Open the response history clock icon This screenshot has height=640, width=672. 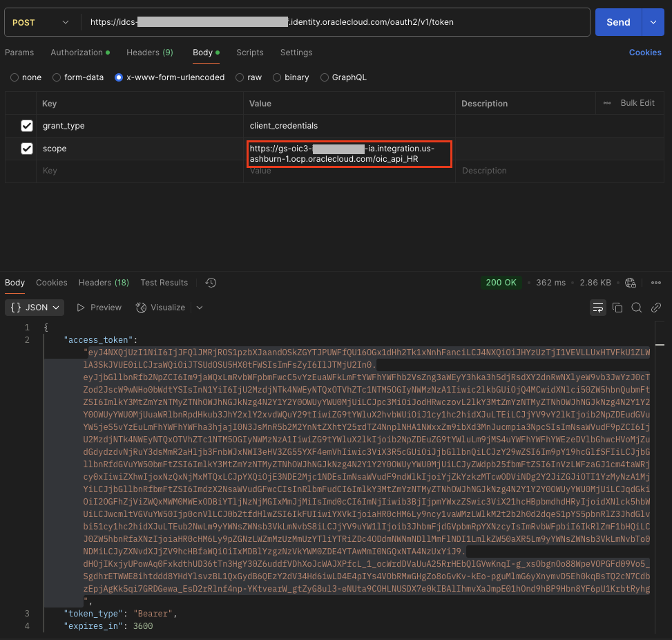pyautogui.click(x=211, y=283)
